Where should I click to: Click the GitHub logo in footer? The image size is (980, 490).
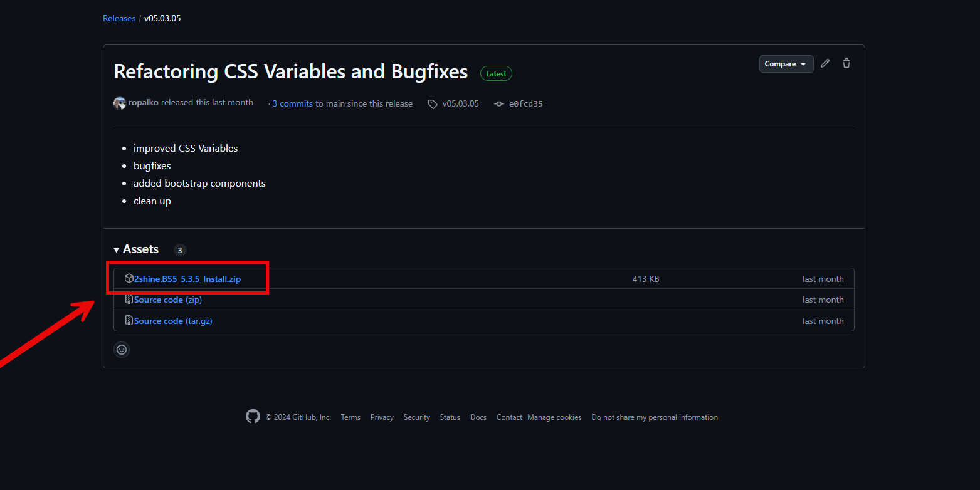click(x=253, y=417)
